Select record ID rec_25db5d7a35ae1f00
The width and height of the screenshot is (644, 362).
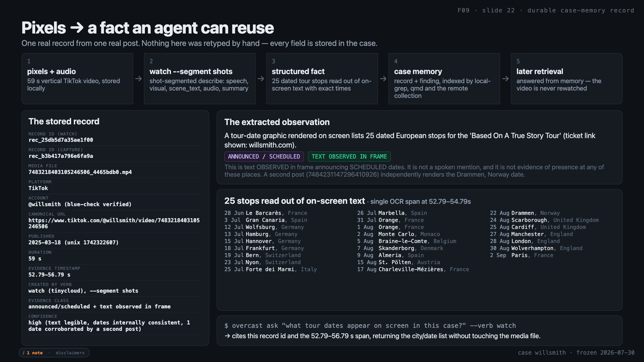click(x=61, y=140)
